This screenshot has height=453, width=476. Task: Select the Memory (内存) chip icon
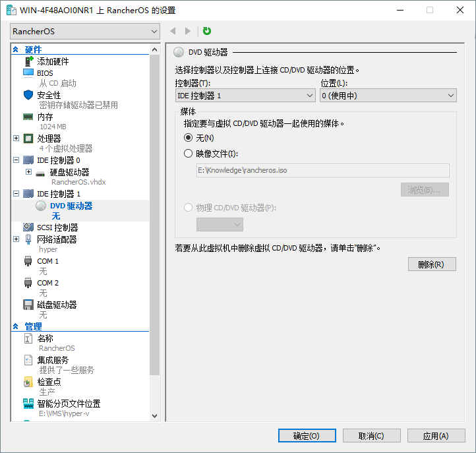click(x=28, y=117)
